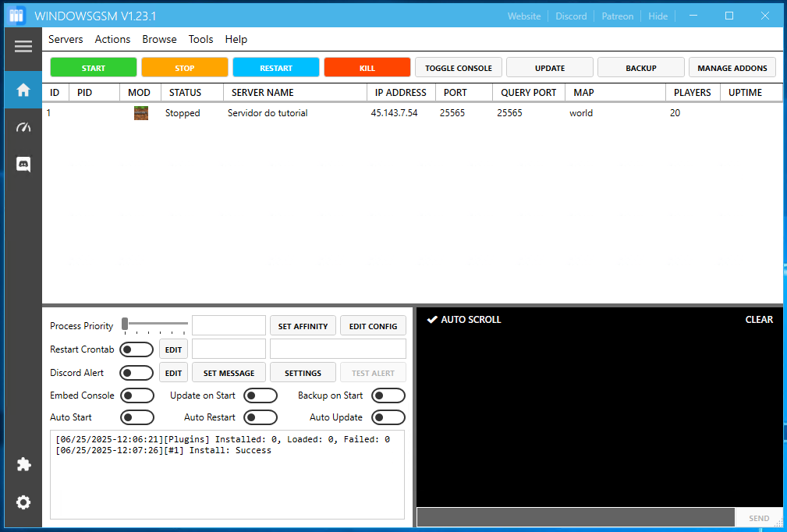787x532 pixels.
Task: Click Discord Alert SETTINGS button
Action: click(x=303, y=373)
